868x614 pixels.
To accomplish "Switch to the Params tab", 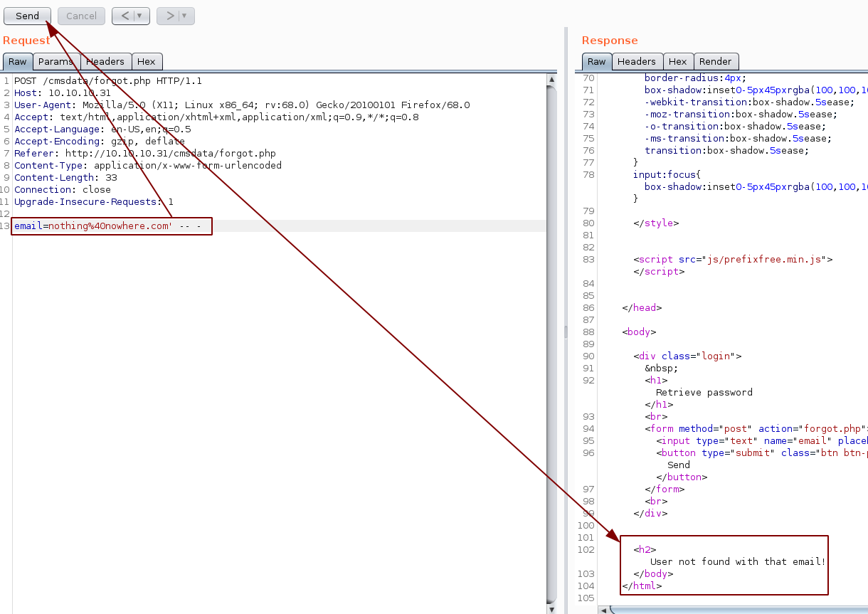I will [x=56, y=62].
